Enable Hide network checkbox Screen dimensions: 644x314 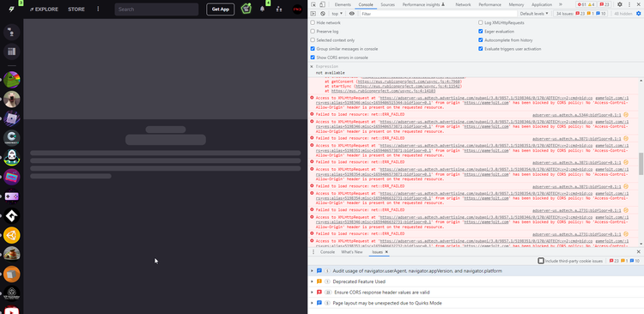[x=313, y=22]
